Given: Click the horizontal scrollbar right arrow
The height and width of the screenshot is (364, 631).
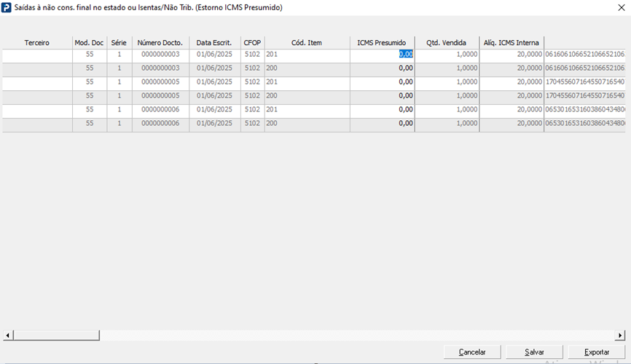Looking at the screenshot, I should (620, 335).
